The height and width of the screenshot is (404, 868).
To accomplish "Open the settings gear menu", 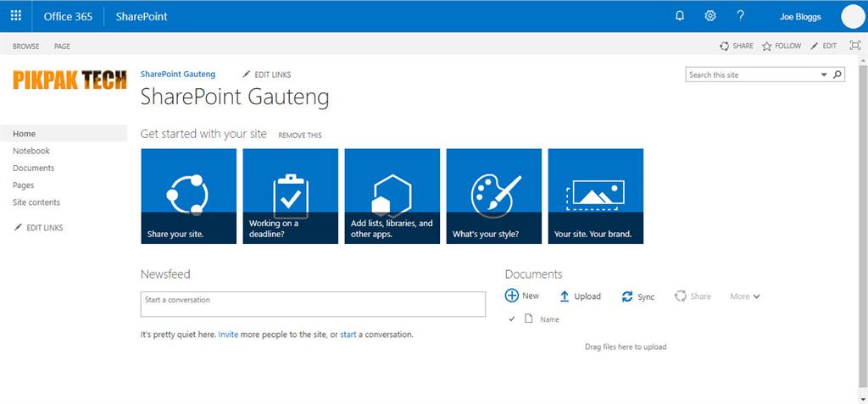I will coord(710,16).
